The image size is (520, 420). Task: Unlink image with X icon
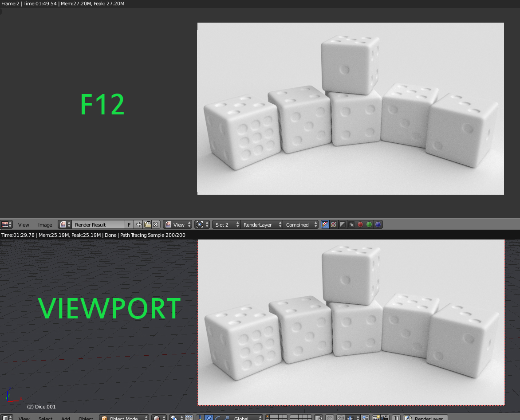click(156, 225)
